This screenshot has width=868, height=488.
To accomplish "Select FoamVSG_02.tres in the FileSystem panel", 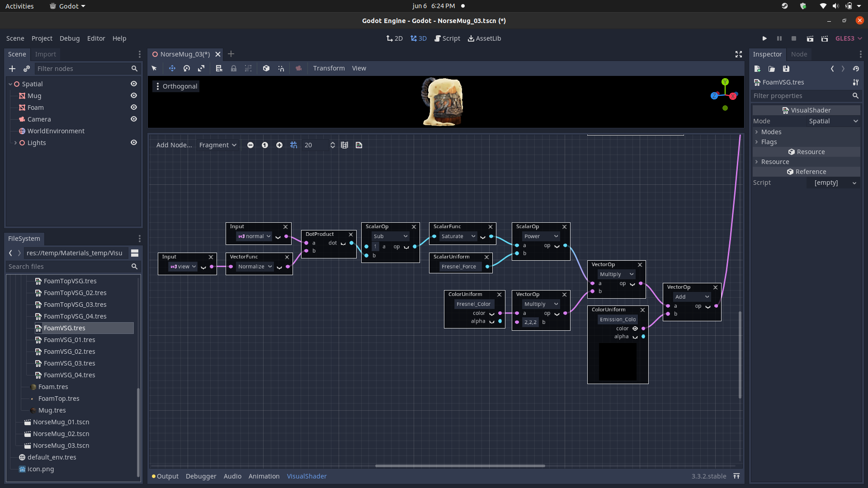I will (x=69, y=352).
